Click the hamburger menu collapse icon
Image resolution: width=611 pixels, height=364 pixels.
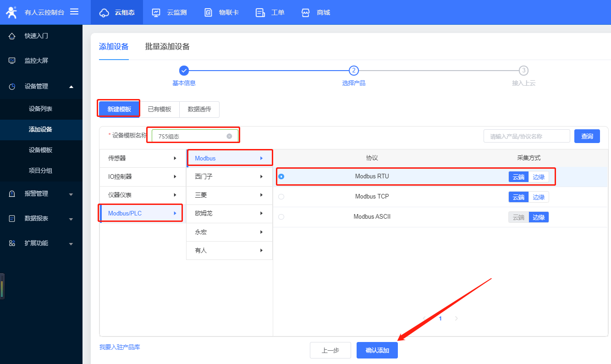pos(74,12)
